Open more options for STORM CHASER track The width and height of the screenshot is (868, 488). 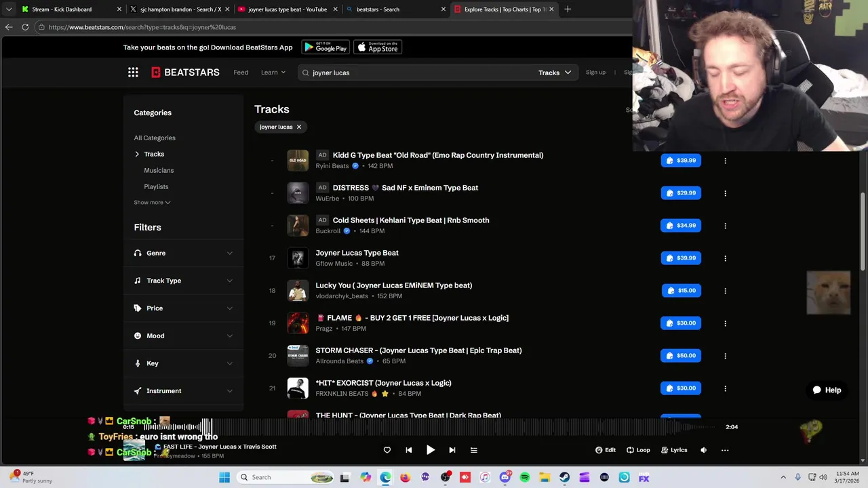(x=725, y=356)
